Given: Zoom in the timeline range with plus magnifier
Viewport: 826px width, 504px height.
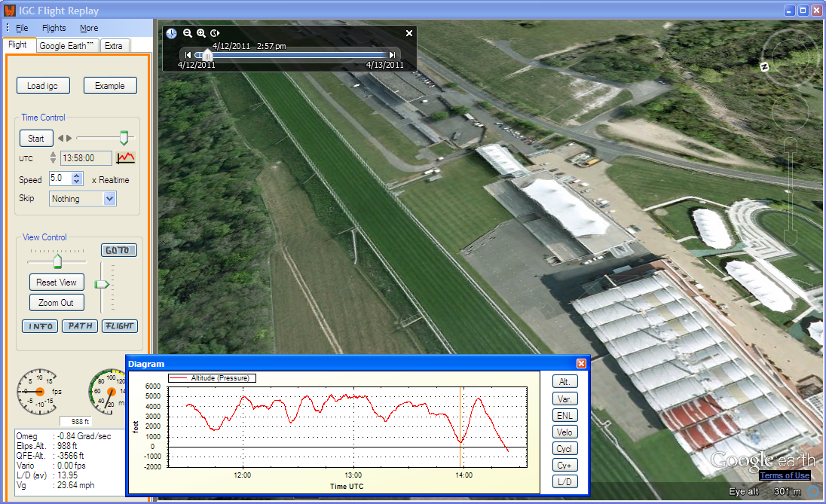Looking at the screenshot, I should pos(201,33).
